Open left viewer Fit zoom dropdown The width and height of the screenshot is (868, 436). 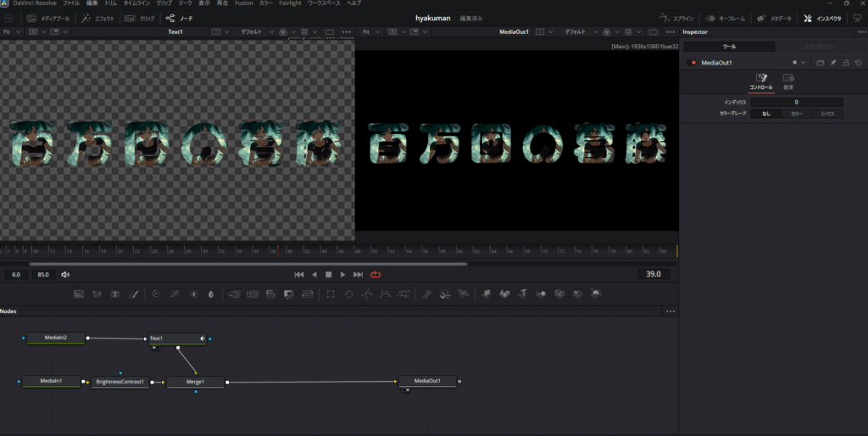point(10,32)
